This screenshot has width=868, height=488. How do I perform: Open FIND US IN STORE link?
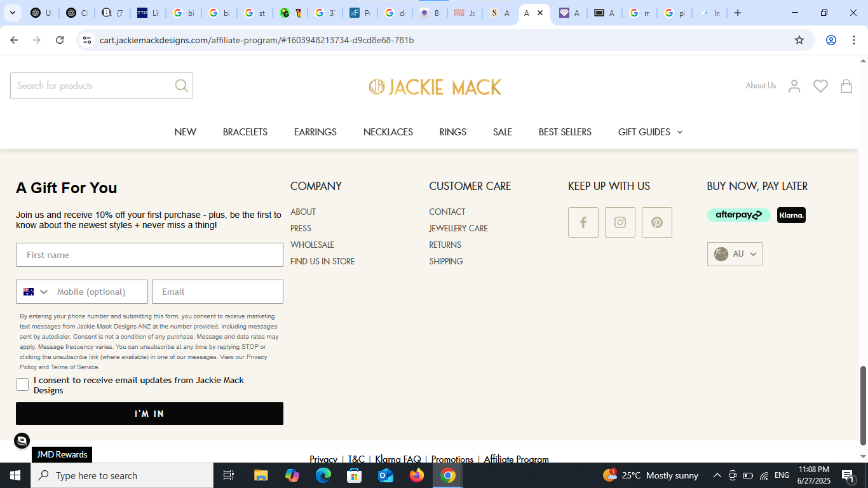click(323, 261)
